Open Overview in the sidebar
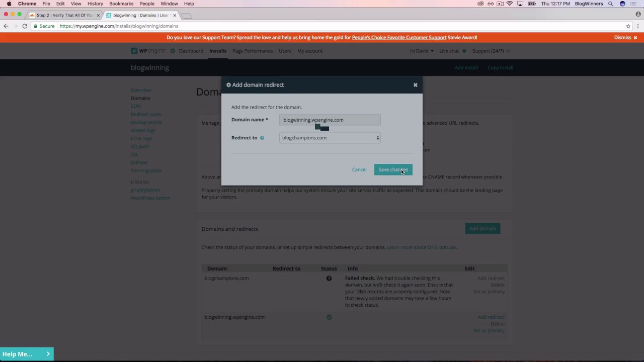Screen dimensions: 644x362 141,90
